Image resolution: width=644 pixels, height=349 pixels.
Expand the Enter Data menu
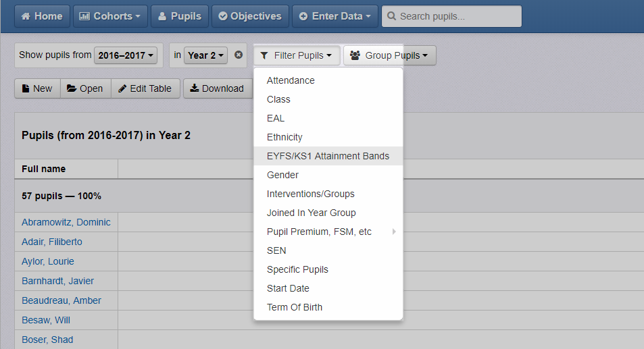(335, 16)
